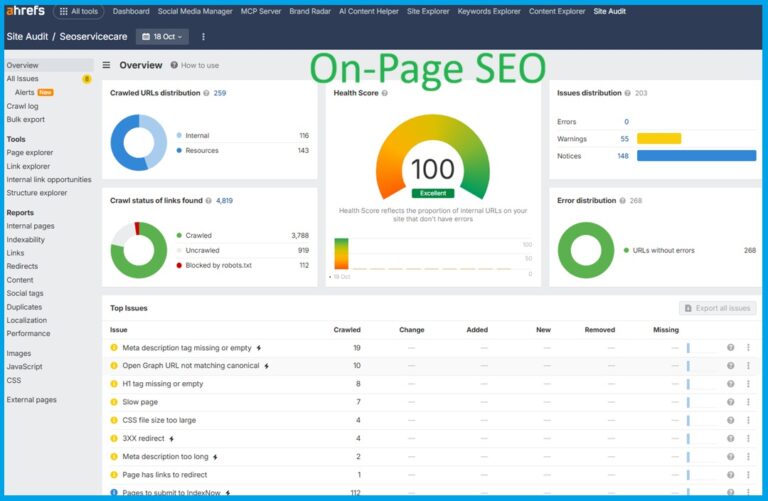Go to Keywords Explorer in top navigation
Image resolution: width=768 pixels, height=501 pixels.
tap(489, 11)
